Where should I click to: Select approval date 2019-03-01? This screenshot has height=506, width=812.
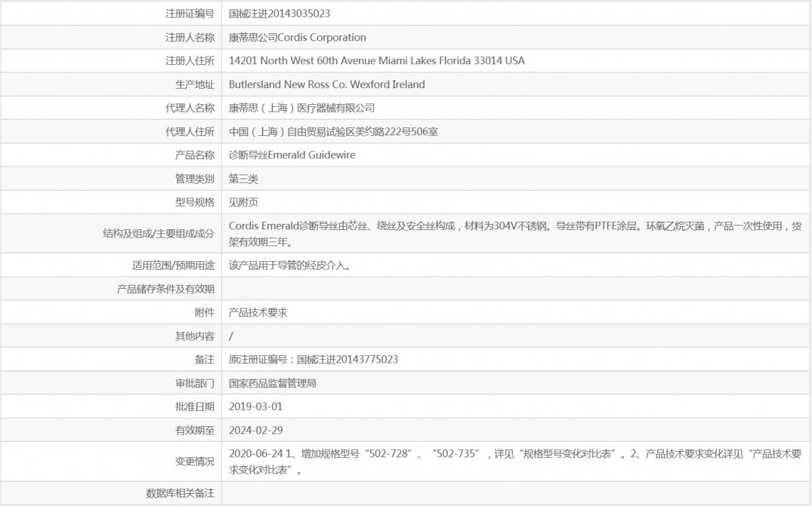click(256, 407)
